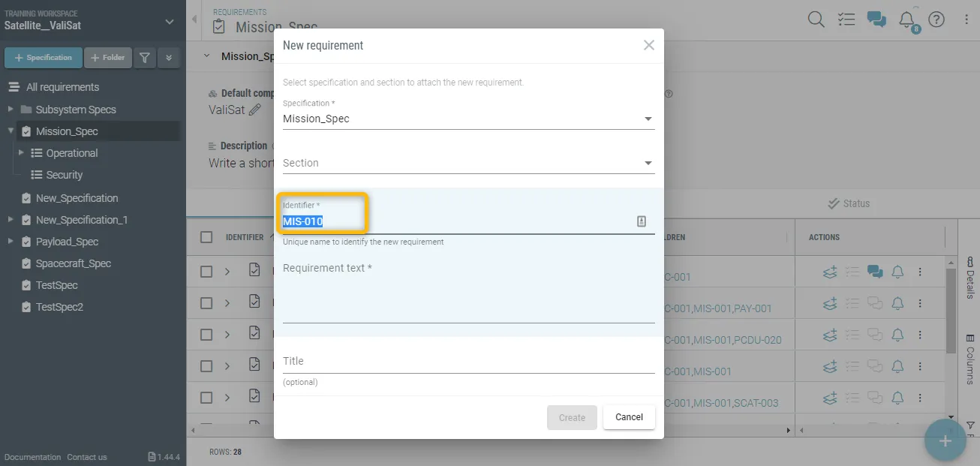
Task: Check the third requirement row checkbox
Action: click(206, 335)
